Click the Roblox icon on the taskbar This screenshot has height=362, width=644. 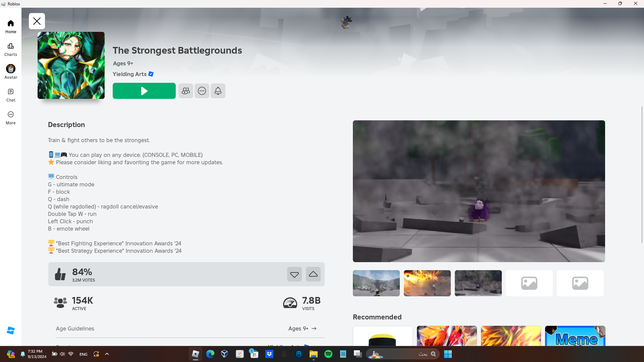(x=196, y=354)
